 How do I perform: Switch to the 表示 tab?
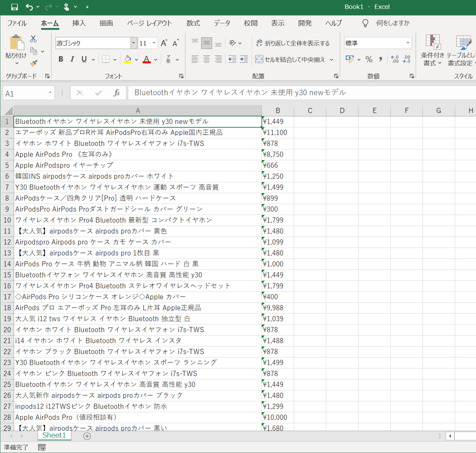(x=278, y=23)
